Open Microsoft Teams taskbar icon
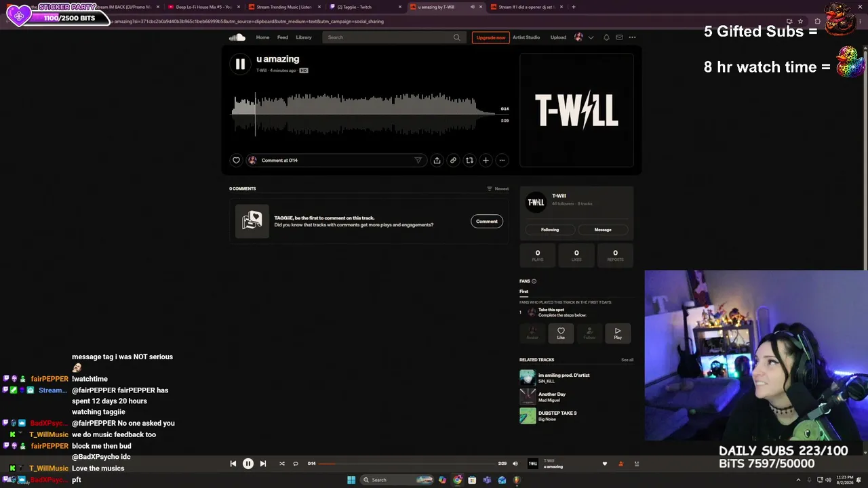Image resolution: width=868 pixels, height=488 pixels. 487,480
